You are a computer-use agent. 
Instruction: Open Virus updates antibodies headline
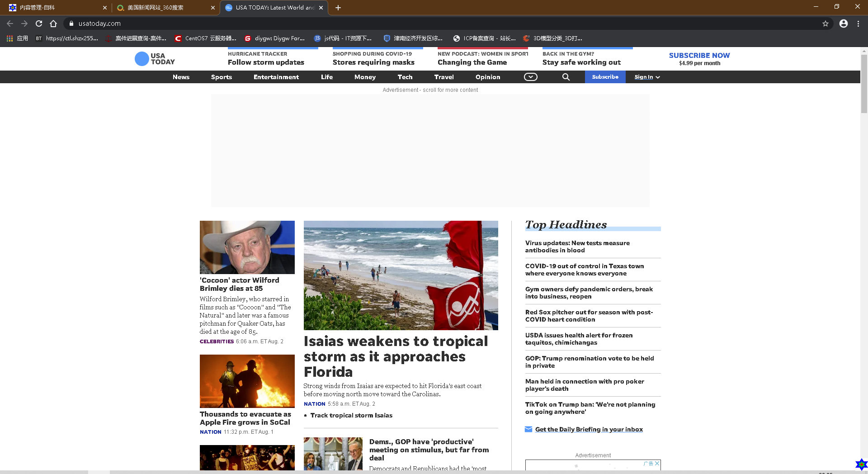point(577,246)
